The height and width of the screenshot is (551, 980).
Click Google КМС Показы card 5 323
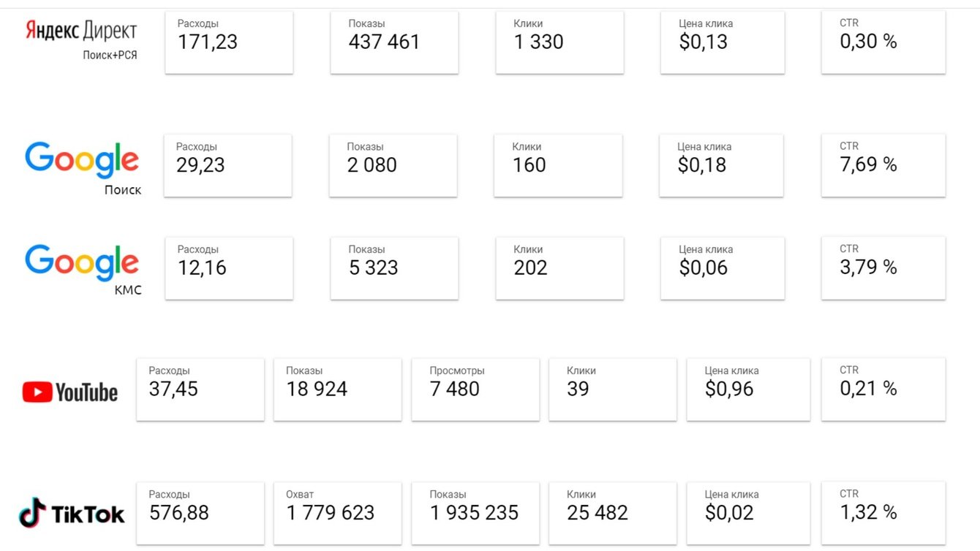pyautogui.click(x=394, y=268)
